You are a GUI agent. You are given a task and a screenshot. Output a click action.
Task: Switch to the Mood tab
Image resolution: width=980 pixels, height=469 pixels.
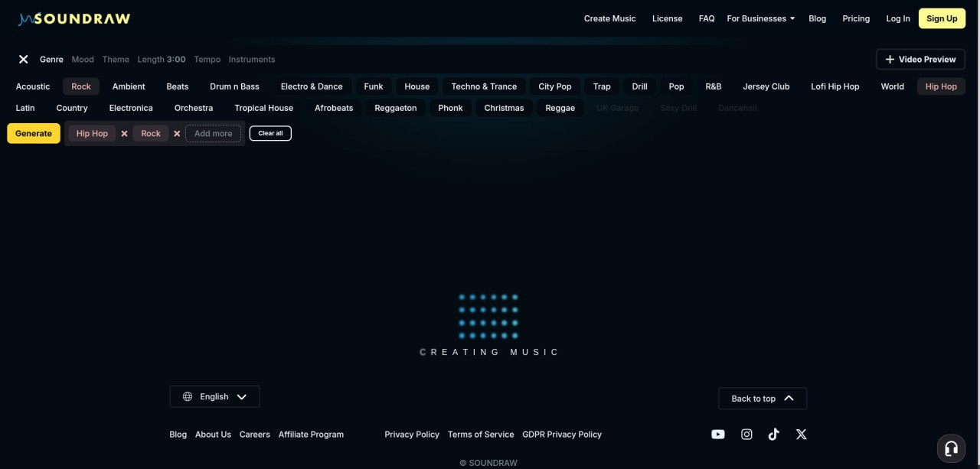point(83,59)
